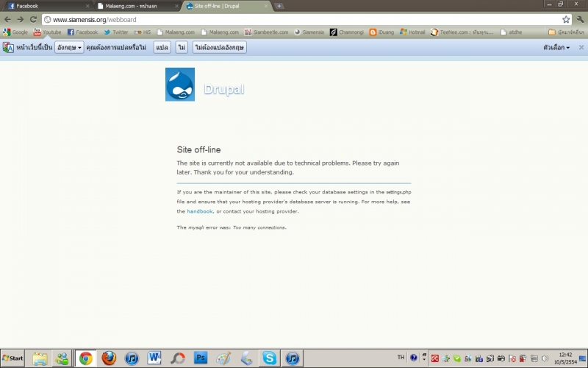
Task: Click the Site off-line heading
Action: pyautogui.click(x=198, y=150)
